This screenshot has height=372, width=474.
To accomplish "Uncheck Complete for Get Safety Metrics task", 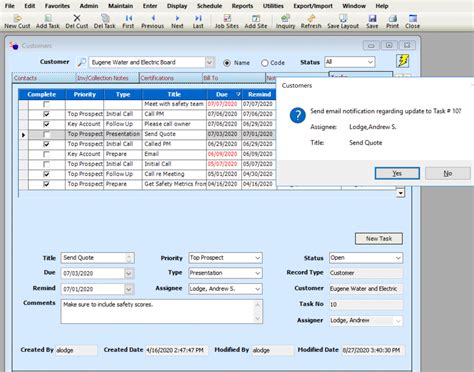I will click(46, 184).
